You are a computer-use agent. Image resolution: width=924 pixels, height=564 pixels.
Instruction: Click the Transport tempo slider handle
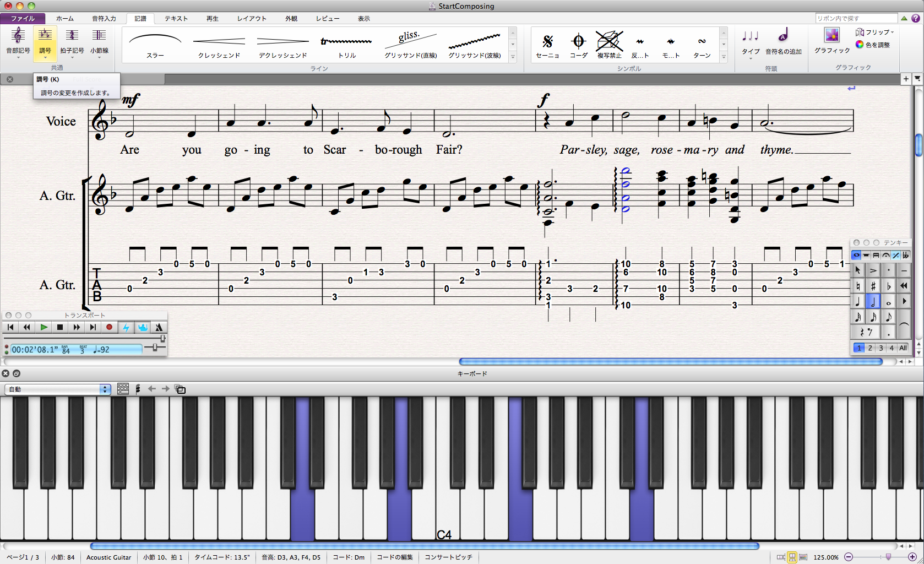[155, 347]
